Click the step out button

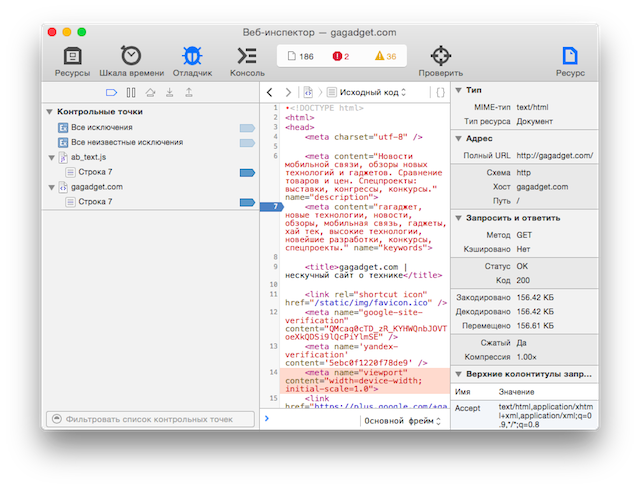click(189, 93)
